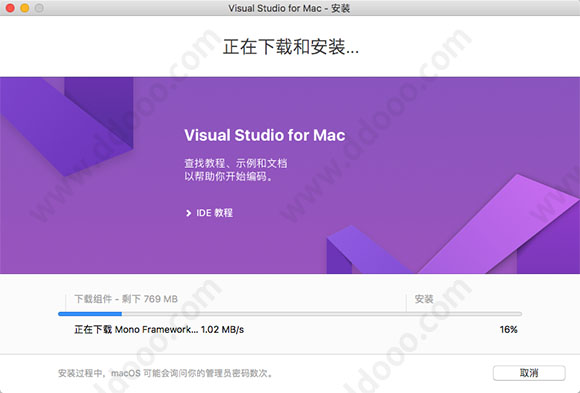Click the 16% progress percentage
580x393 pixels.
[508, 329]
